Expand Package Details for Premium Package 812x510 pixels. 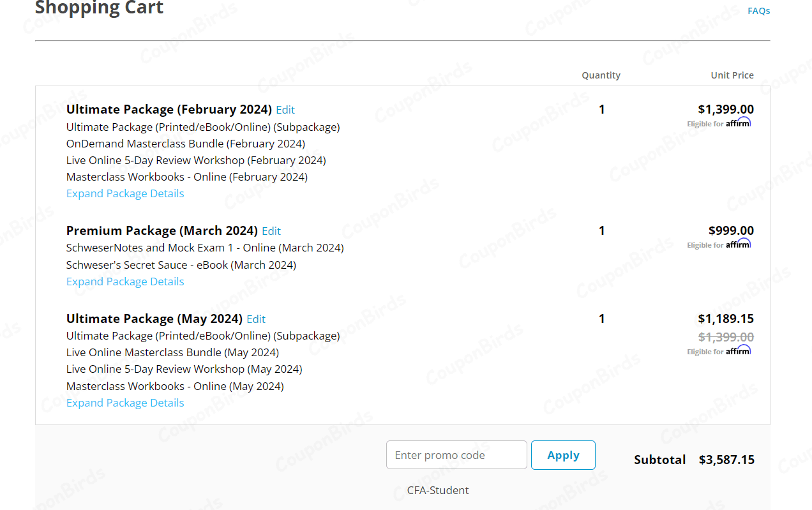pyautogui.click(x=125, y=281)
